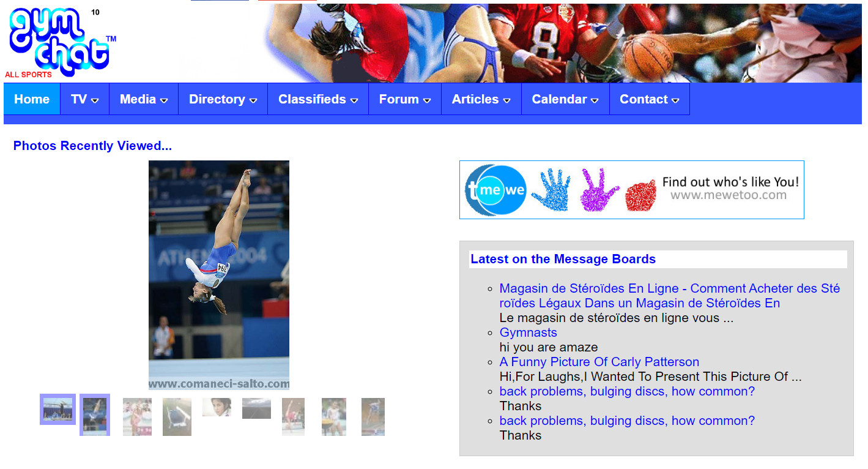
Task: Click 'Le magasin de stéroïdes en ligne vous ...' text
Action: coord(617,318)
